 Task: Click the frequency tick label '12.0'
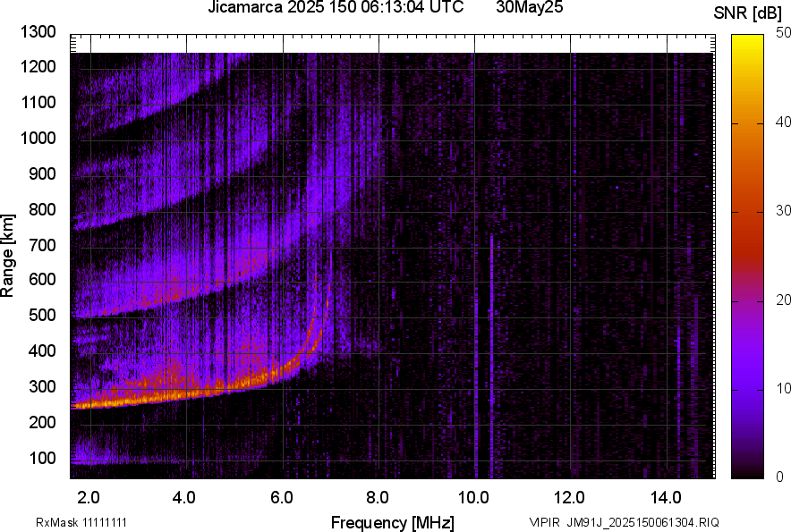click(570, 498)
